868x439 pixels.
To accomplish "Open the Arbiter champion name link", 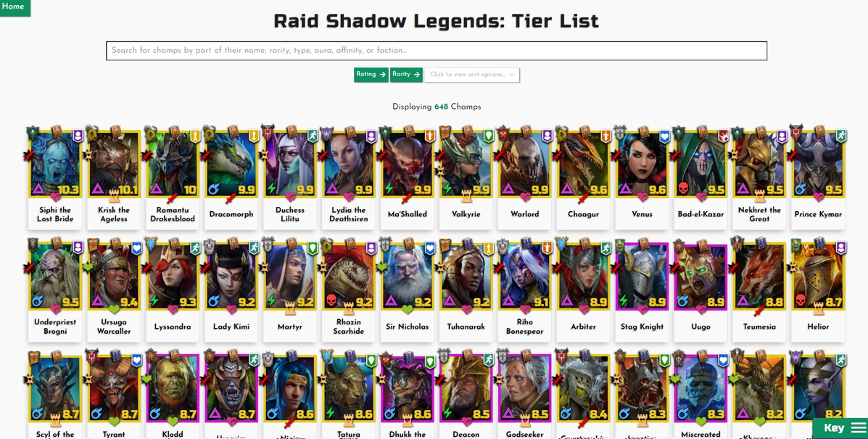I will point(584,327).
